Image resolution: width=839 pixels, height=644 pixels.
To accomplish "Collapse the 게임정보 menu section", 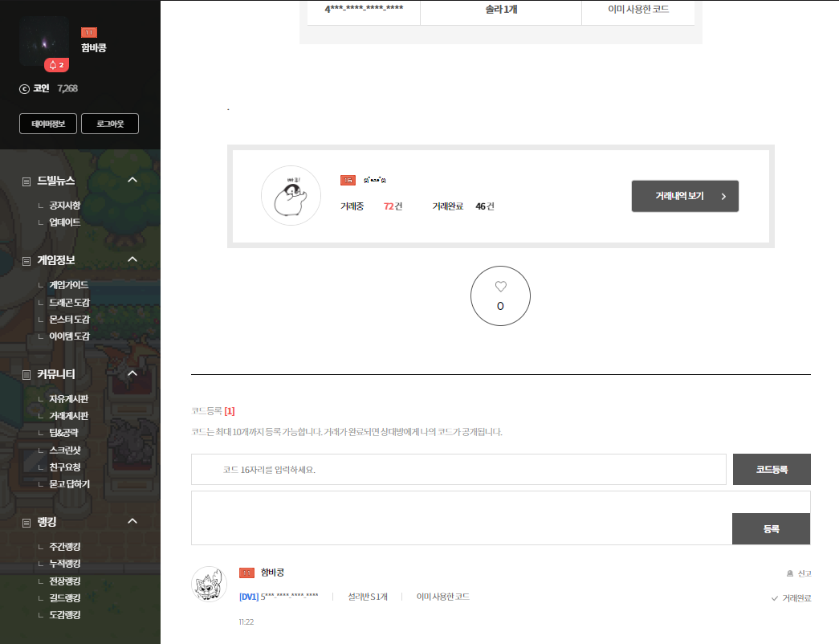I will pos(133,259).
